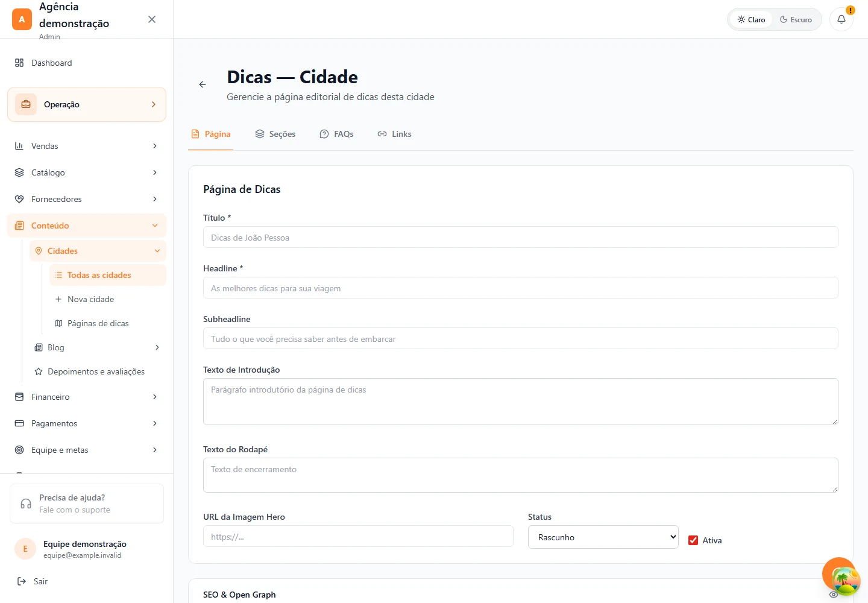Viewport: 868px width, 603px height.
Task: Click the Cidades map pin icon
Action: pos(39,251)
